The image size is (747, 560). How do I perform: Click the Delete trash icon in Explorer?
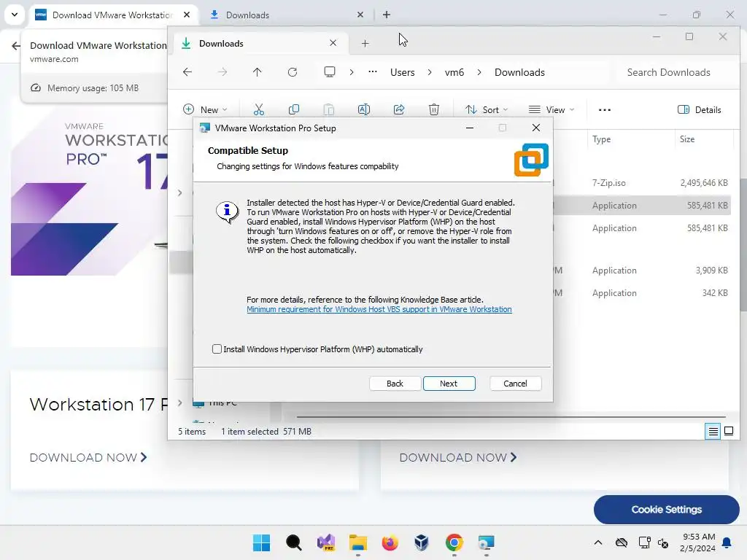point(433,110)
